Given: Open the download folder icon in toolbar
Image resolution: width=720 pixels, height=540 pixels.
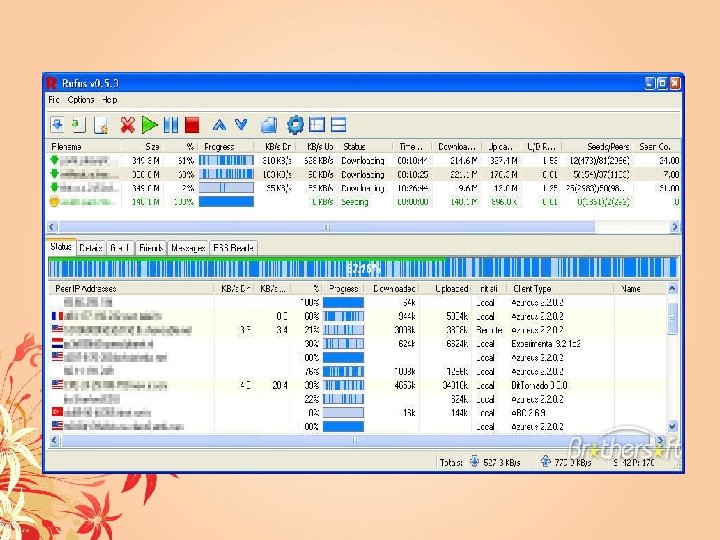Looking at the screenshot, I should click(269, 125).
